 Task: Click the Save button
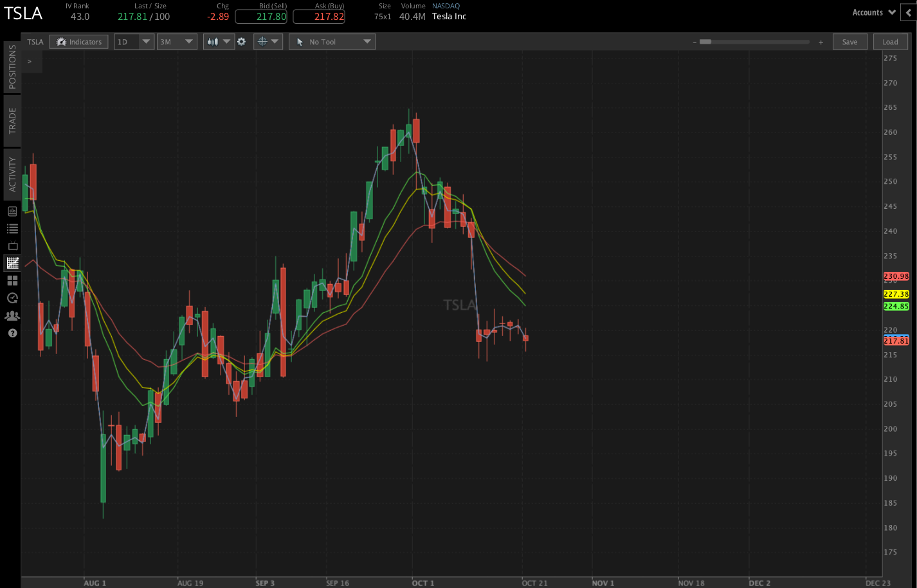849,41
